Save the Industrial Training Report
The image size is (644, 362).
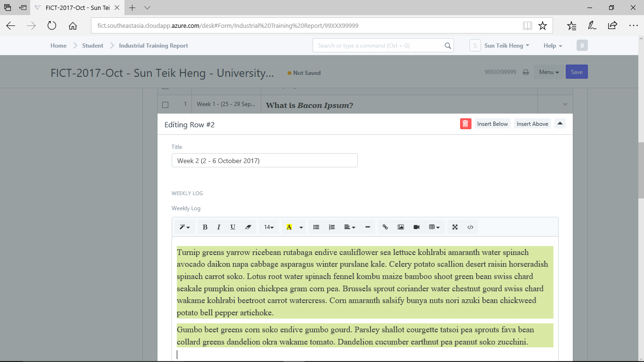577,72
